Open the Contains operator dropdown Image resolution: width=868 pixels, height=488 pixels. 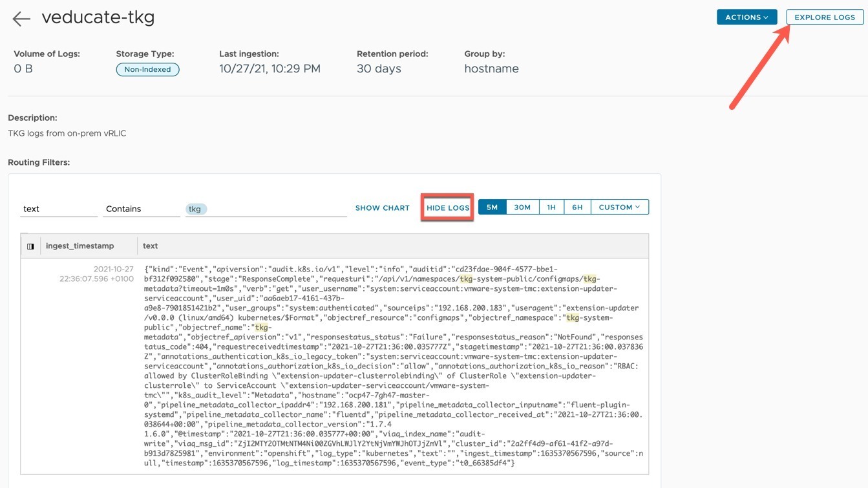pyautogui.click(x=142, y=209)
